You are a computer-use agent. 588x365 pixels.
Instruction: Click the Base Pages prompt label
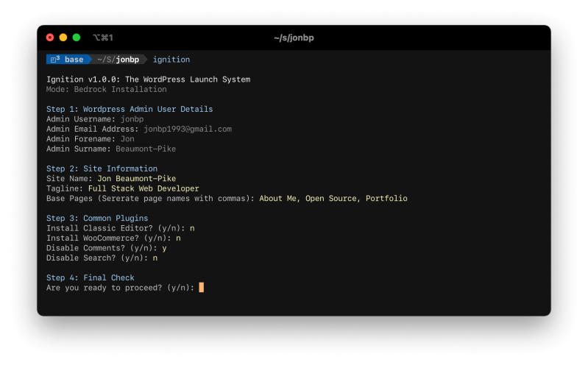coord(150,199)
